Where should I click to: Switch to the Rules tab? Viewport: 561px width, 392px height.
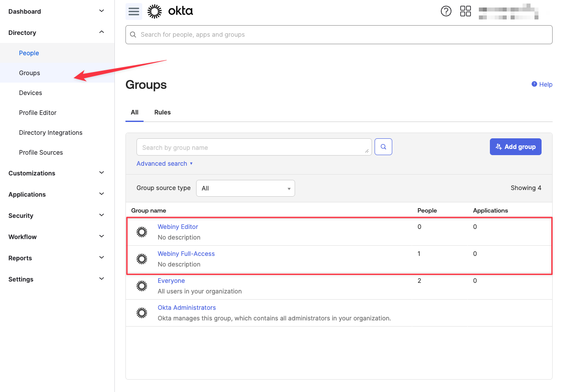pyautogui.click(x=163, y=112)
